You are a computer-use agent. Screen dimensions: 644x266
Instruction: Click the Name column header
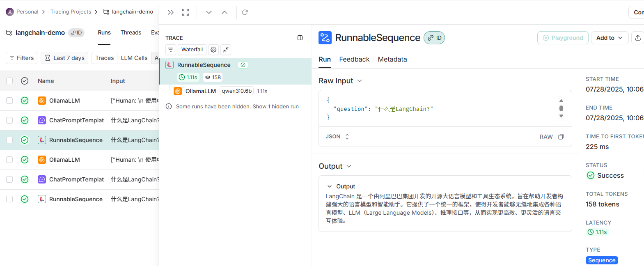(46, 81)
